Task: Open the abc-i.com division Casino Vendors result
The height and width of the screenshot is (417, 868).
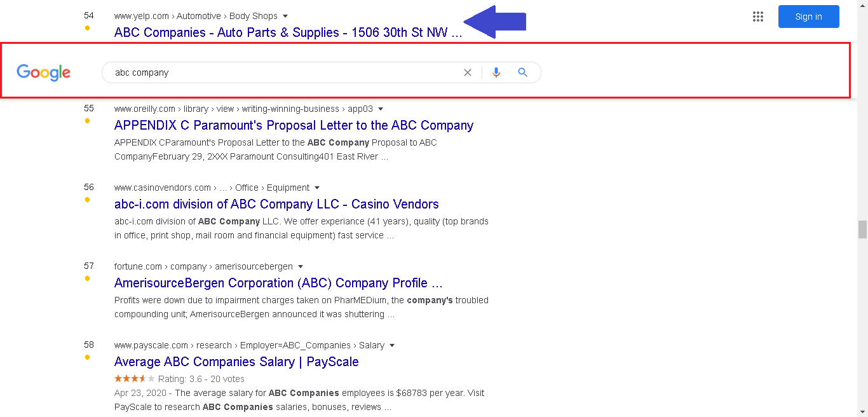Action: point(276,204)
